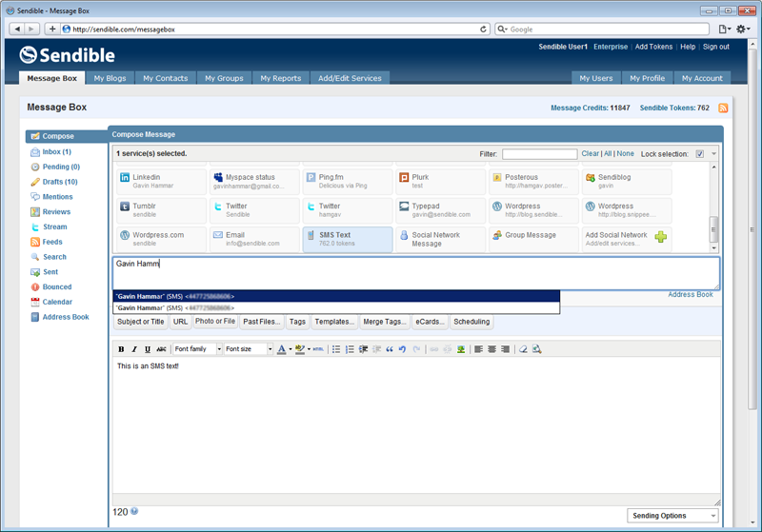Click the Merge Tags button

[x=385, y=322]
